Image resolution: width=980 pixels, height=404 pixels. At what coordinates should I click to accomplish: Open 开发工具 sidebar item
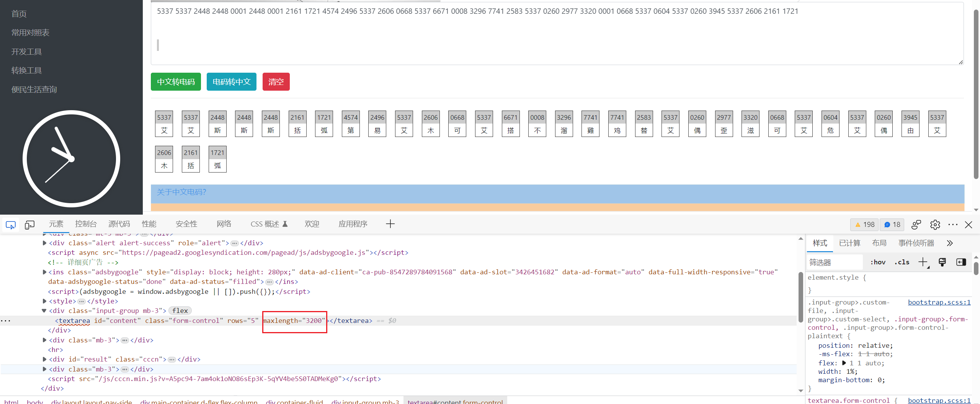pos(26,52)
